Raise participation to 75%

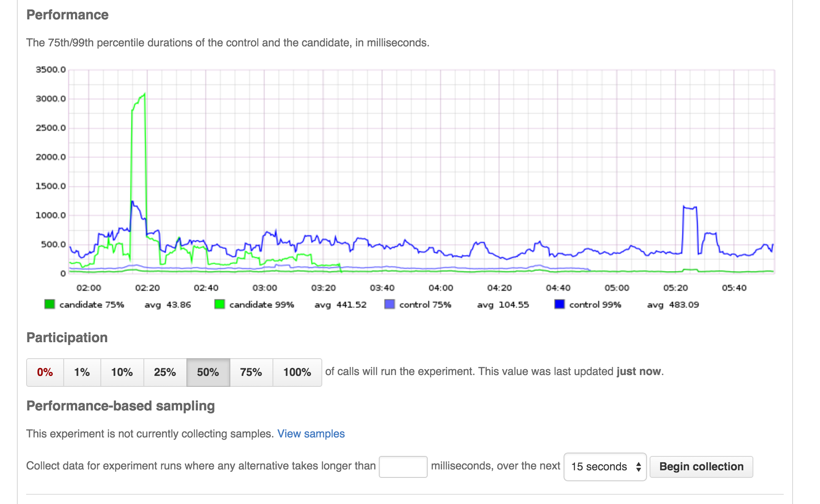251,372
